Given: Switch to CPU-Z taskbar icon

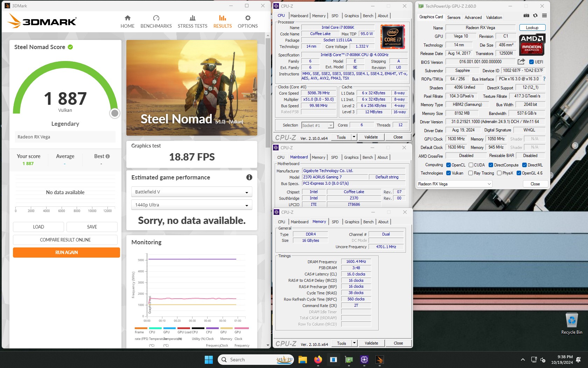Looking at the screenshot, I should tap(364, 360).
